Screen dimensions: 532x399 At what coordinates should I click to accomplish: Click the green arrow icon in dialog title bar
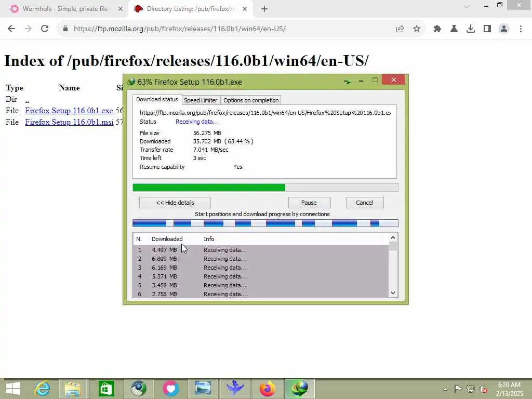[x=347, y=82]
